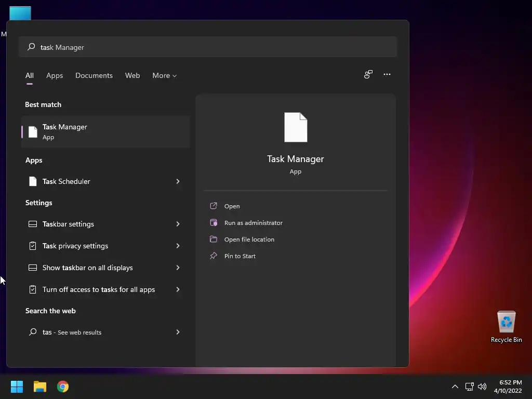Expand tas web results arrow
The height and width of the screenshot is (399, 532).
pos(178,332)
